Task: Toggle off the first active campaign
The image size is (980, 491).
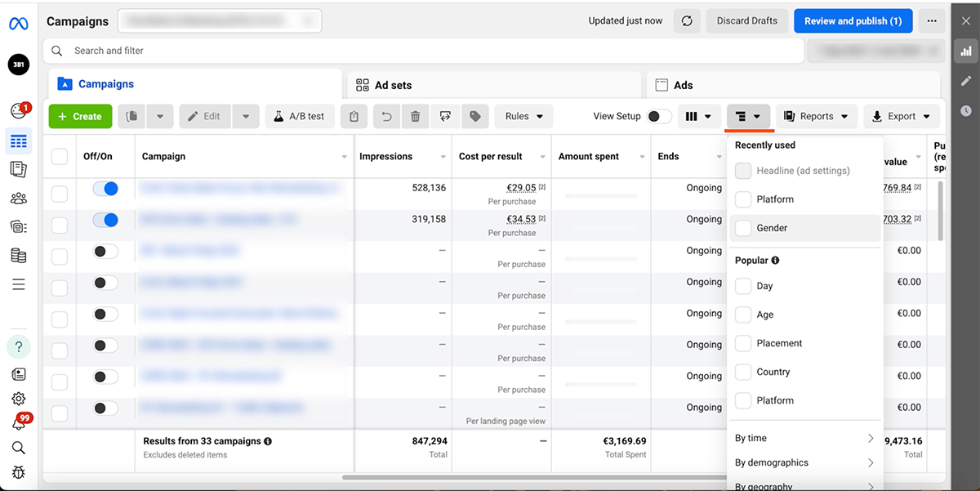Action: pos(106,188)
